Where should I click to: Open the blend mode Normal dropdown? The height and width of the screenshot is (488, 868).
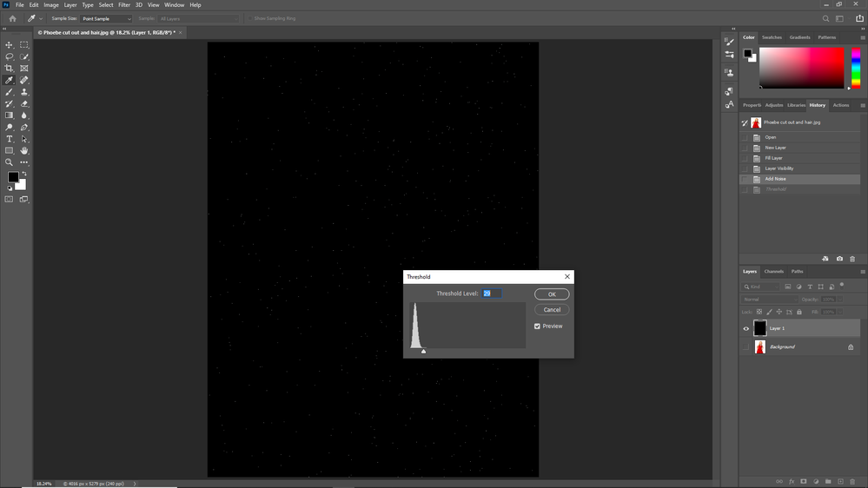[x=770, y=300]
